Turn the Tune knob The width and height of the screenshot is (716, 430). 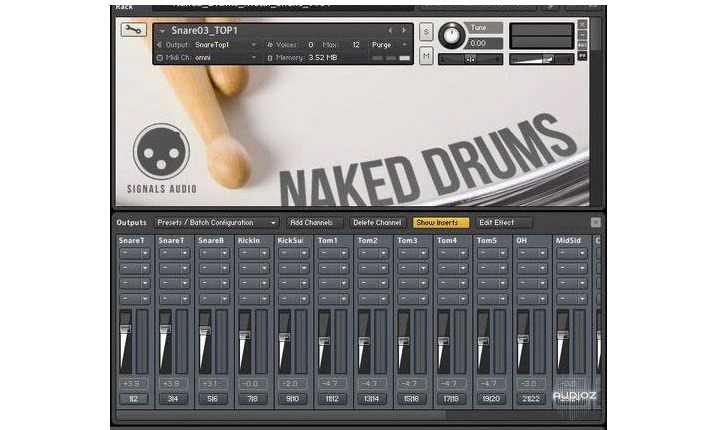(x=452, y=36)
